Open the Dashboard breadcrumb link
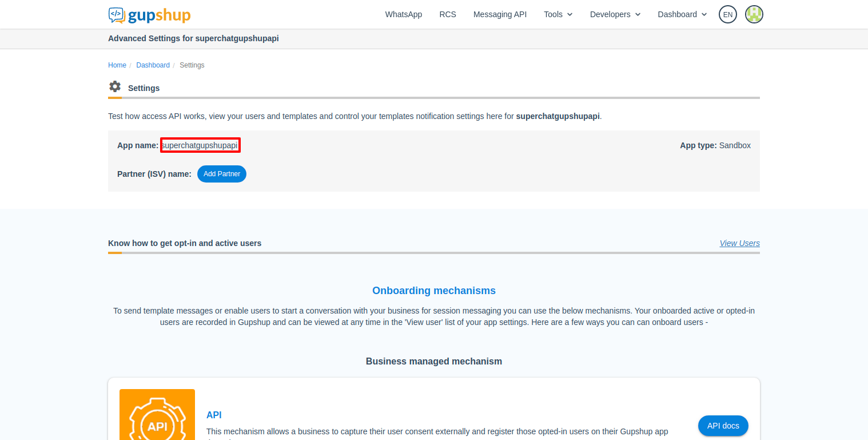The height and width of the screenshot is (440, 868). [153, 65]
